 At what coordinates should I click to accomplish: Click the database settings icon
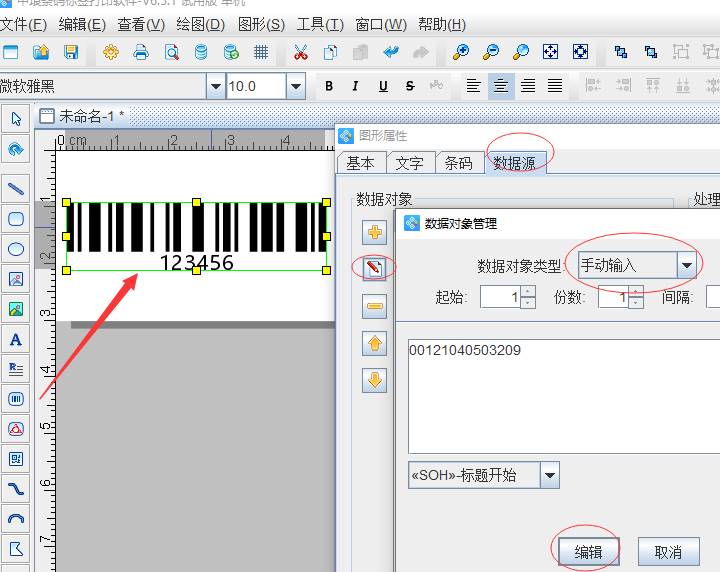coord(201,52)
